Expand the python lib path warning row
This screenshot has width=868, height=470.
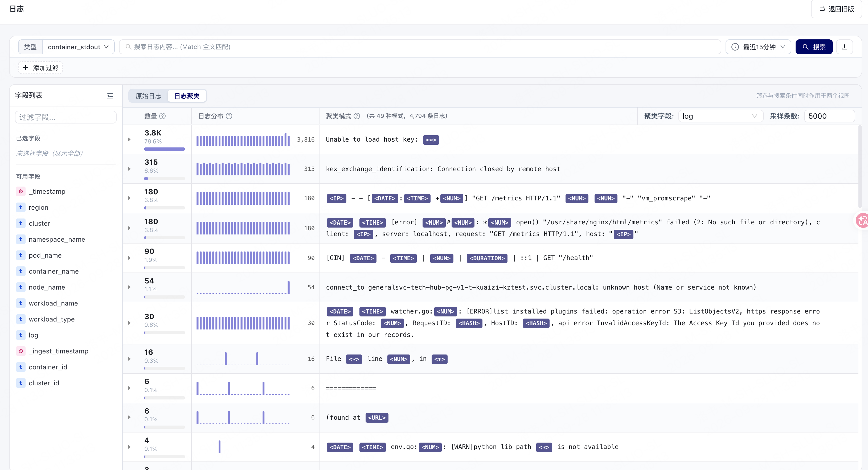[x=129, y=447]
